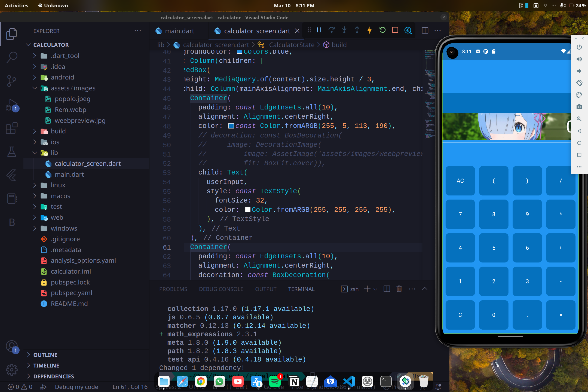Open Flutter DevTools inspector from debug toolbar
The image size is (588, 392).
(x=408, y=30)
